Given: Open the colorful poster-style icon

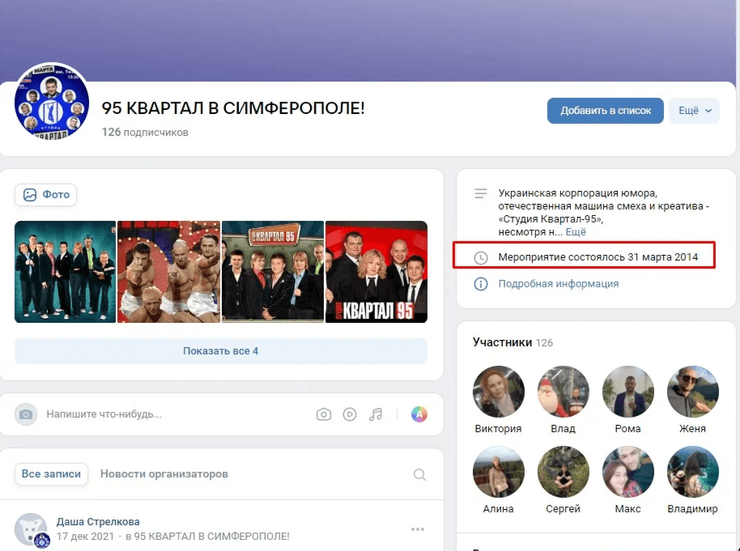Looking at the screenshot, I should 419,414.
